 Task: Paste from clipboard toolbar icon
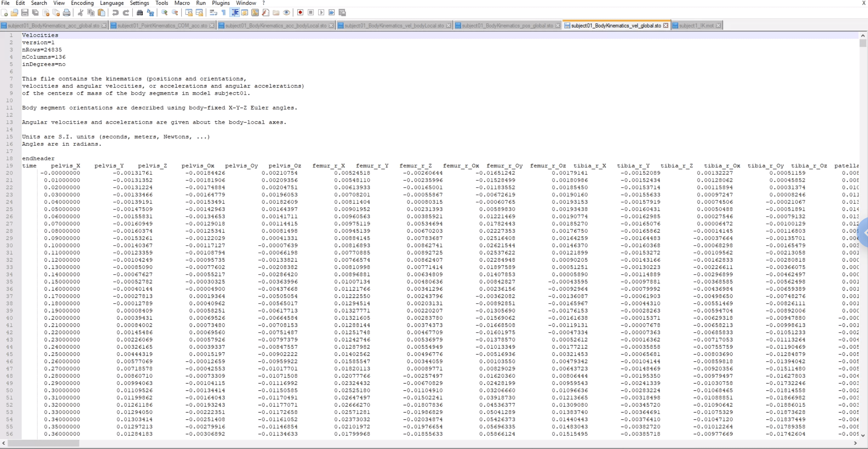pos(101,13)
